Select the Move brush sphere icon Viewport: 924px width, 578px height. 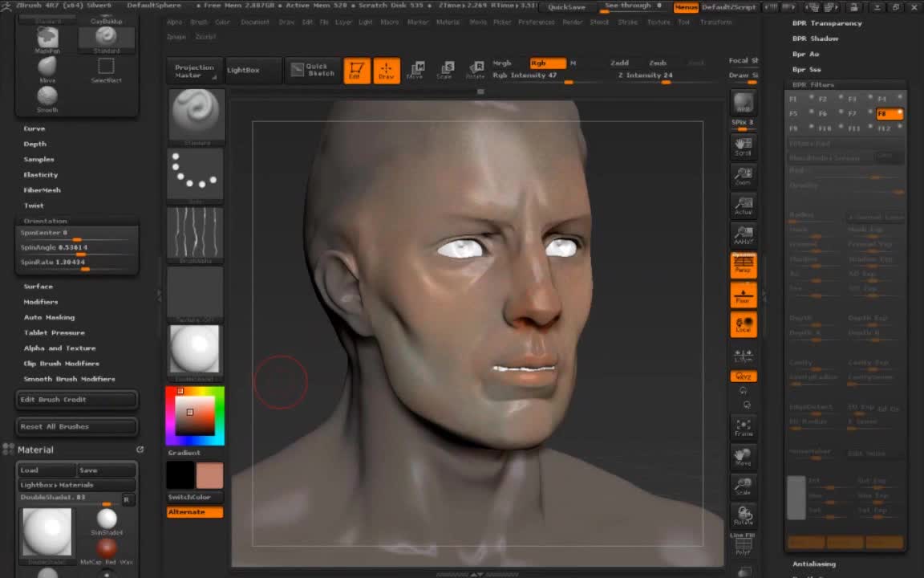(47, 68)
